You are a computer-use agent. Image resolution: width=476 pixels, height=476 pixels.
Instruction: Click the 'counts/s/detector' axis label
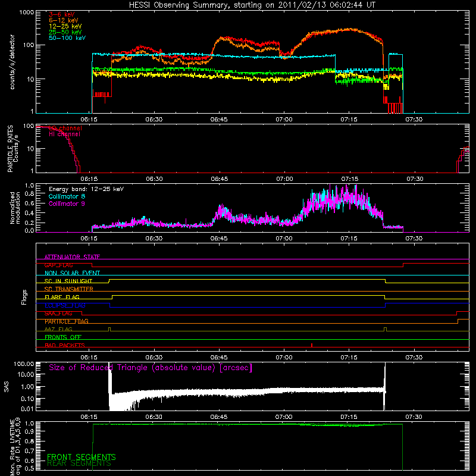click(x=12, y=62)
